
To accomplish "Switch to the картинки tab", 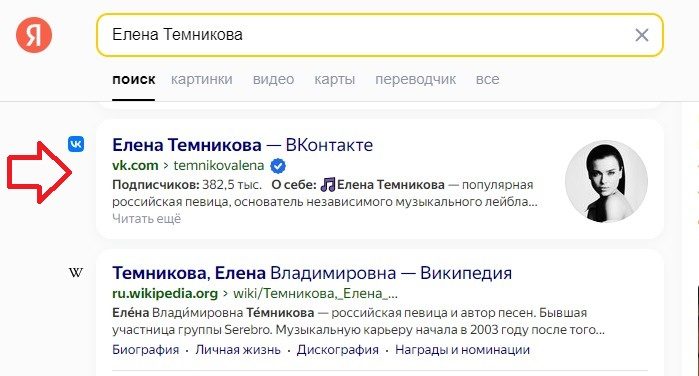I will pos(201,79).
